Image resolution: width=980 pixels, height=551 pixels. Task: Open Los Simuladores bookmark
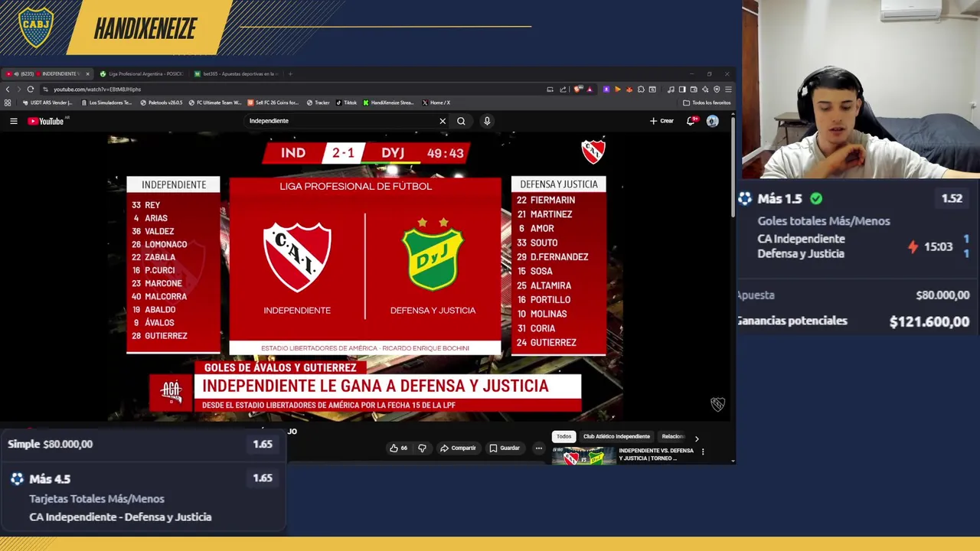(106, 103)
